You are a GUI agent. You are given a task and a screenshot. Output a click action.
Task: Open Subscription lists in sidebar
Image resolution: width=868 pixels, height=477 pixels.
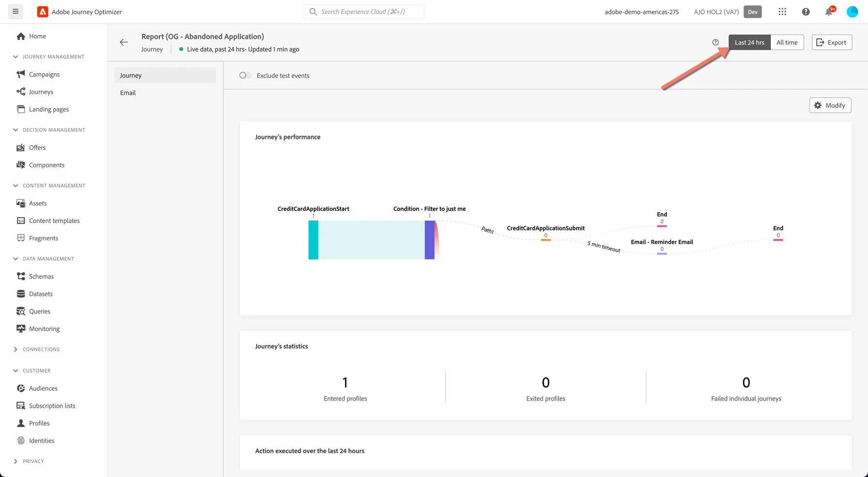52,406
